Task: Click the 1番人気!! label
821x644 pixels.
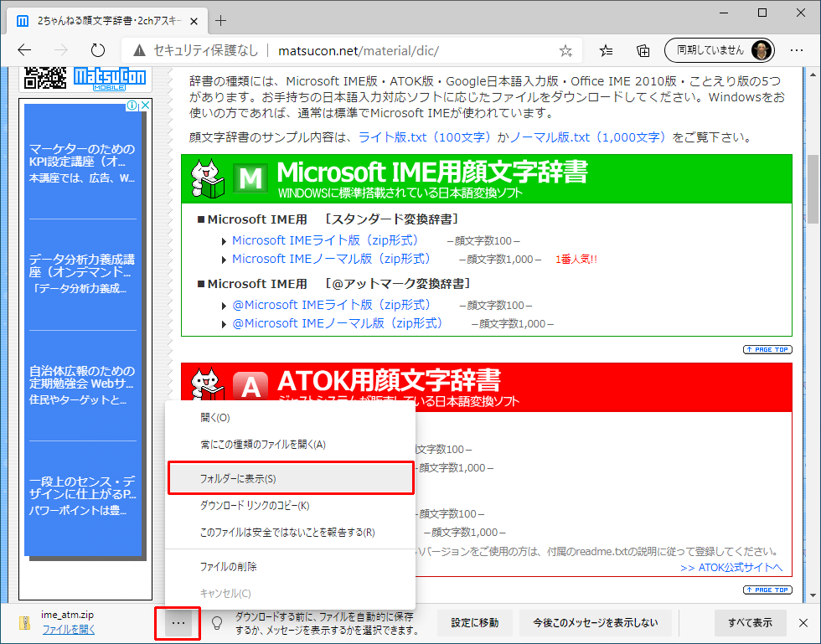Action: pyautogui.click(x=576, y=259)
